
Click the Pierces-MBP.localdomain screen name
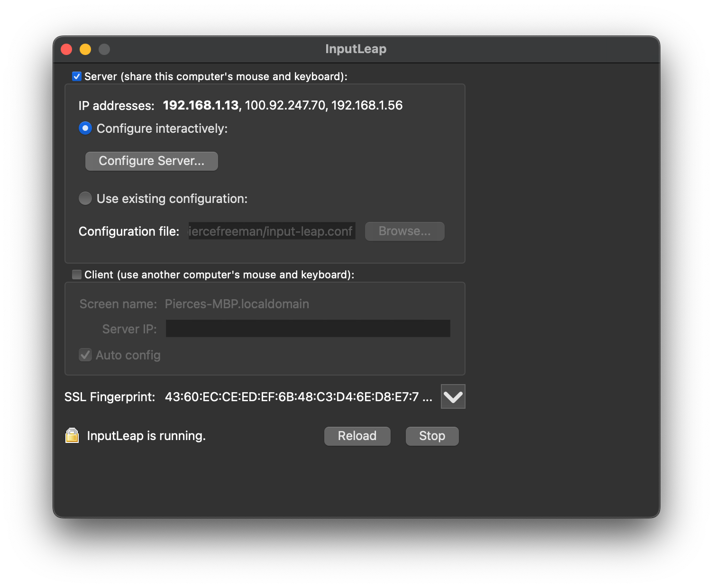pos(237,304)
